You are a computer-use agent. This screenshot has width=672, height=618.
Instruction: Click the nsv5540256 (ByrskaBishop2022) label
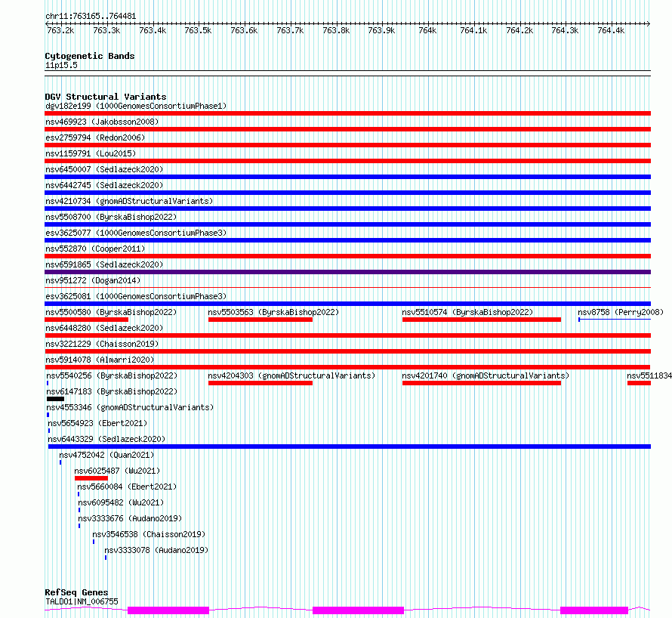coord(112,375)
